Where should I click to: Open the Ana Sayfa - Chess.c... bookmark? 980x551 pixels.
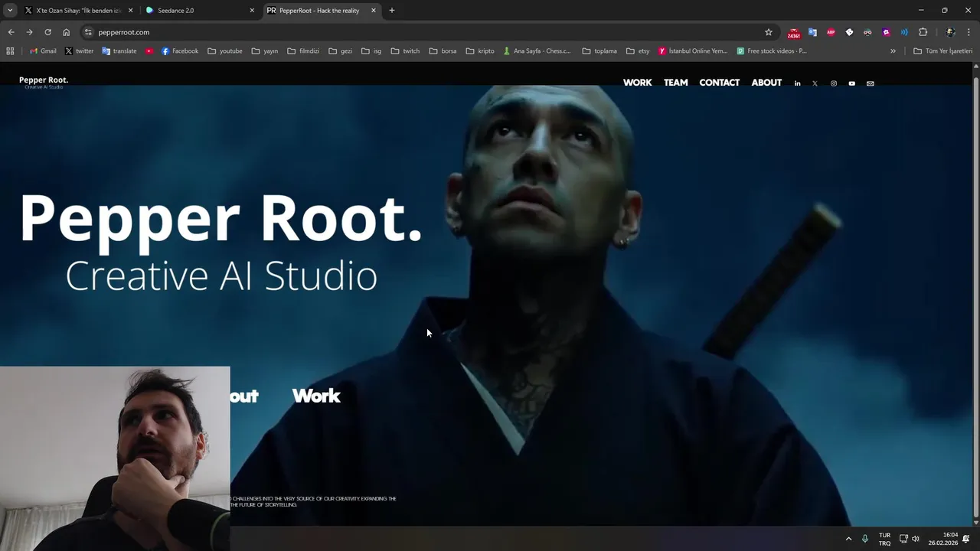tap(537, 51)
